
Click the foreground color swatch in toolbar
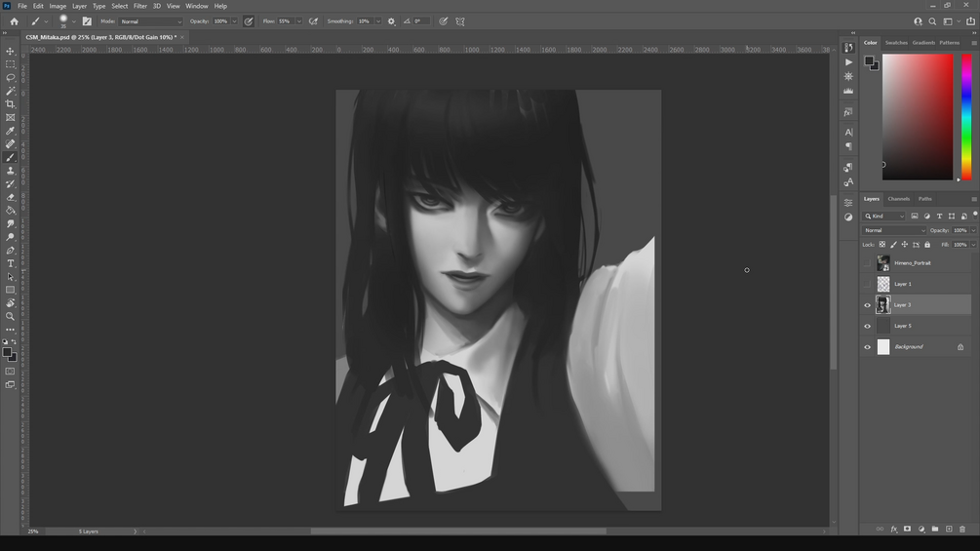coord(7,352)
